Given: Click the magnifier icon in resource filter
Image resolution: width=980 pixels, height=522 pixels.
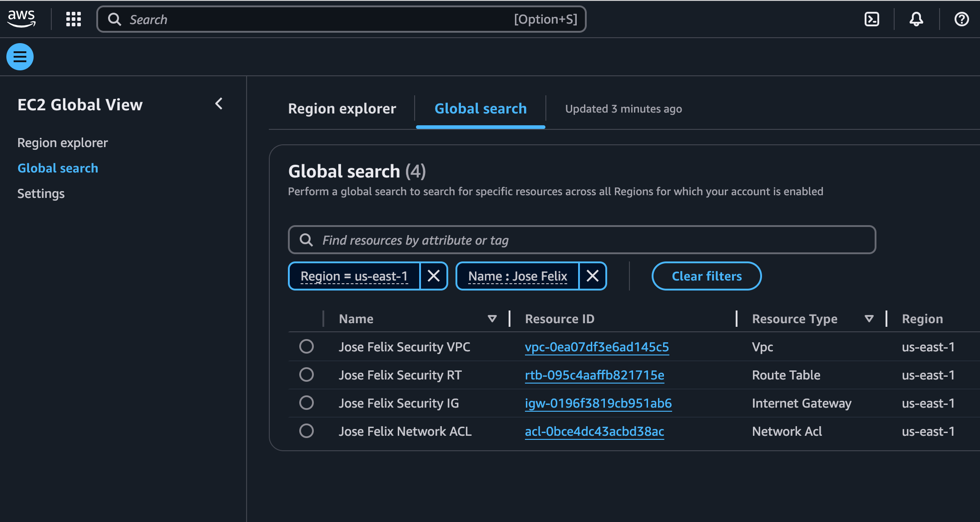Looking at the screenshot, I should (x=307, y=240).
